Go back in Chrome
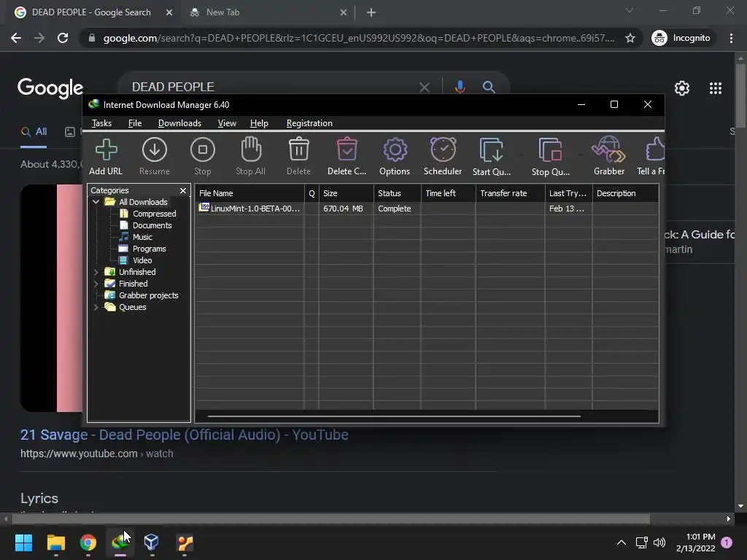This screenshot has height=560, width=747. click(16, 38)
